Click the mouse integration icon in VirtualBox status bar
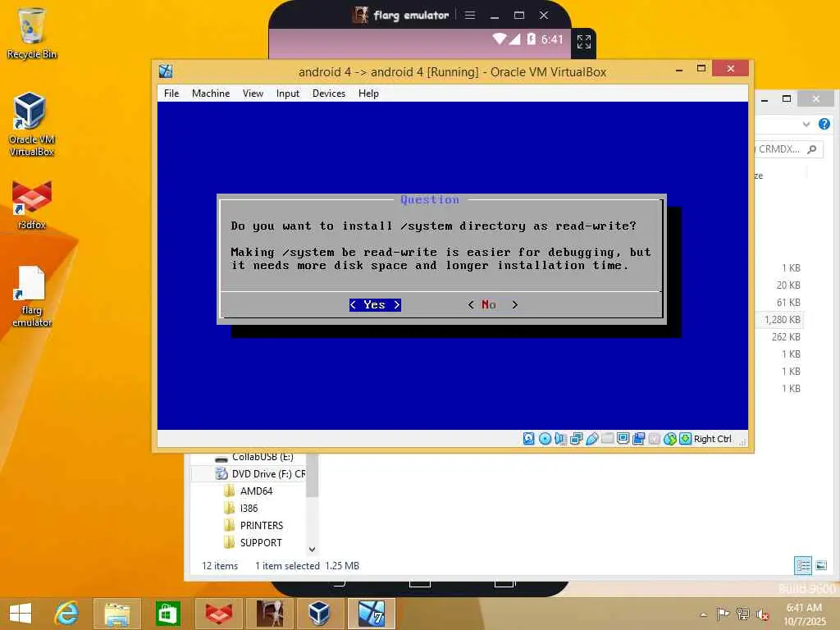This screenshot has width=840, height=630. tap(669, 439)
